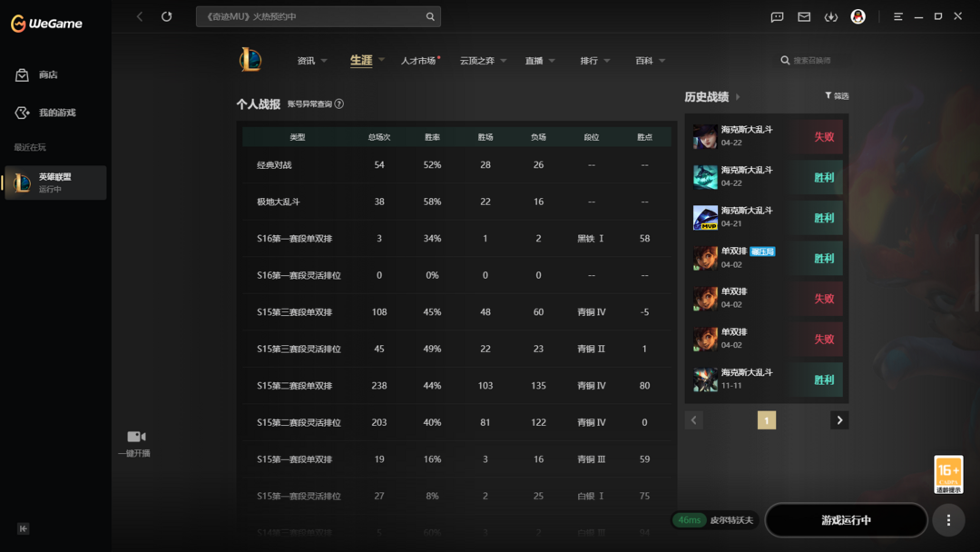Open the 11-11 ARAM victory match
Viewport: 980px width, 552px height.
pyautogui.click(x=768, y=379)
